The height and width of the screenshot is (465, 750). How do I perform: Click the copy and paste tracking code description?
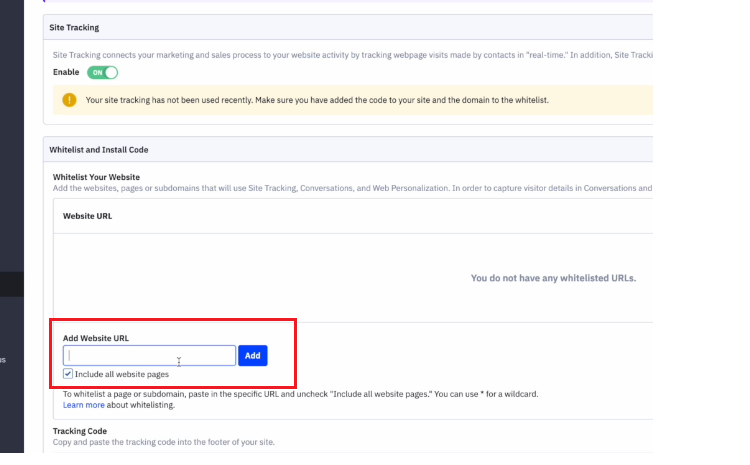(x=164, y=442)
